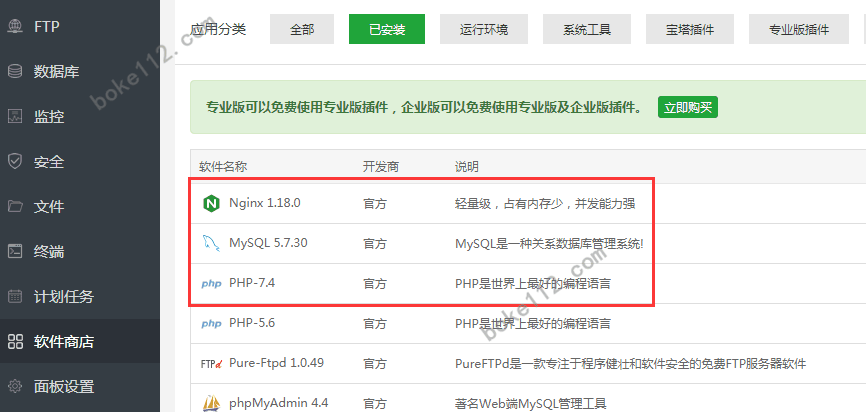Click the MySQL dolphin icon
The height and width of the screenshot is (412, 866).
pos(211,244)
